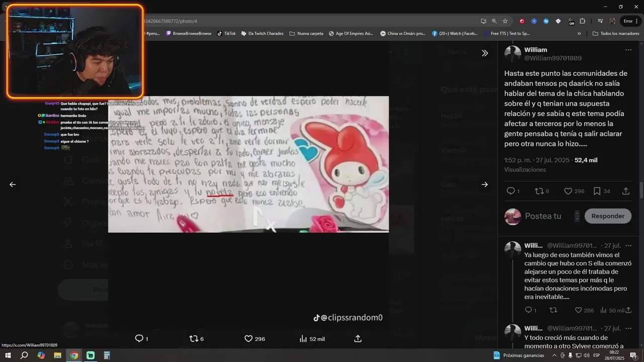The image size is (644, 362).
Task: Click the Error chrome menu button
Action: (630, 21)
